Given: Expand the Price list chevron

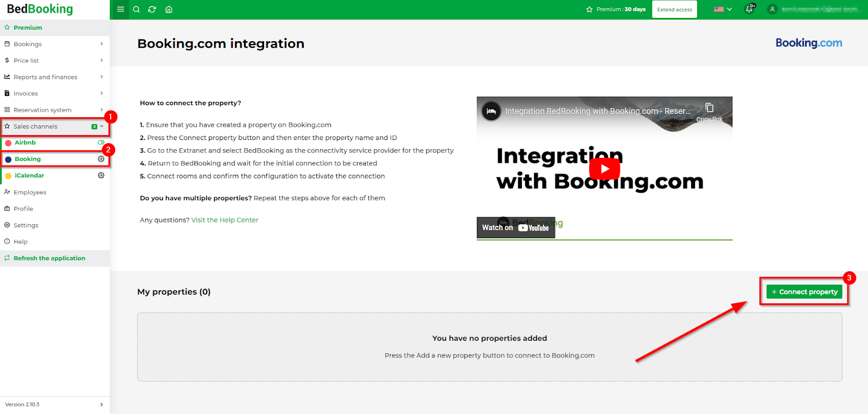Looking at the screenshot, I should (101, 60).
